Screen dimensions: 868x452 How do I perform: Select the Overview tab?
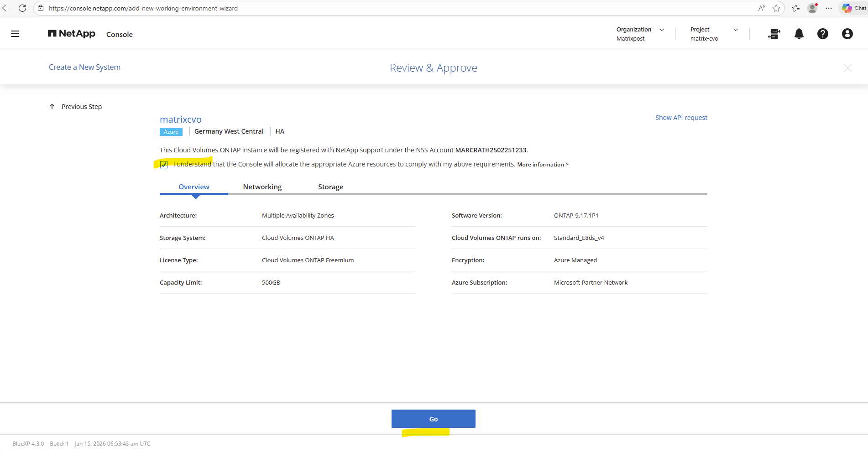pos(194,187)
